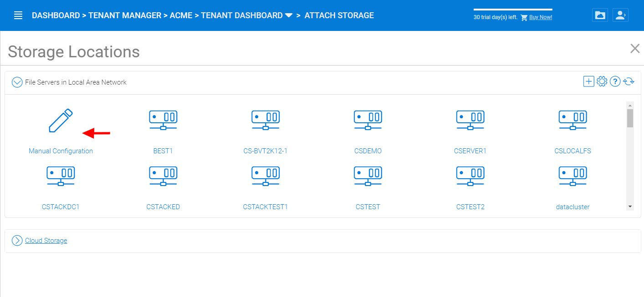This screenshot has height=297, width=644.
Task: Click the help question mark icon
Action: [x=615, y=82]
